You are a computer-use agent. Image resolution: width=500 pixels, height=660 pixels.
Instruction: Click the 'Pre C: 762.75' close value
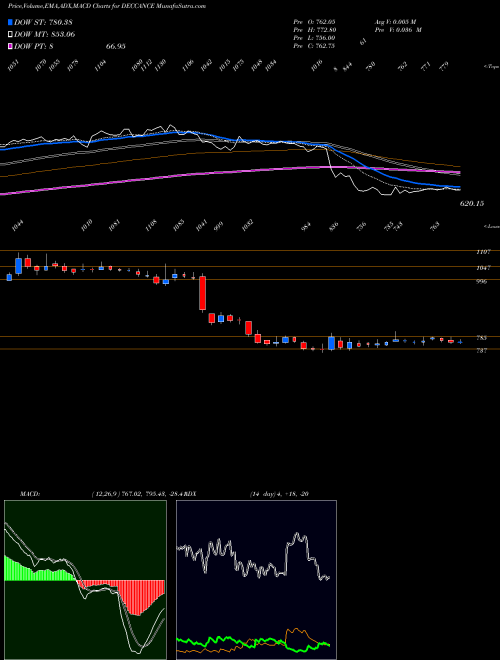(314, 46)
